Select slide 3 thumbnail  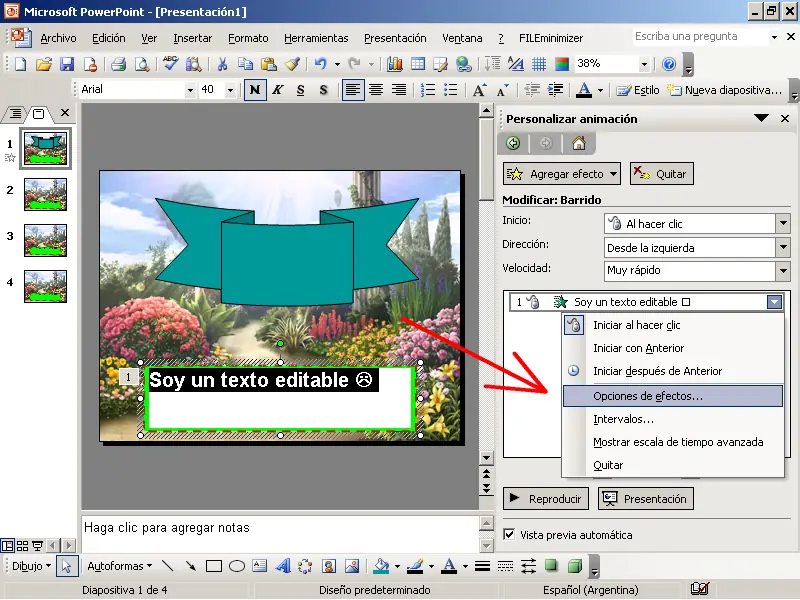tap(45, 236)
